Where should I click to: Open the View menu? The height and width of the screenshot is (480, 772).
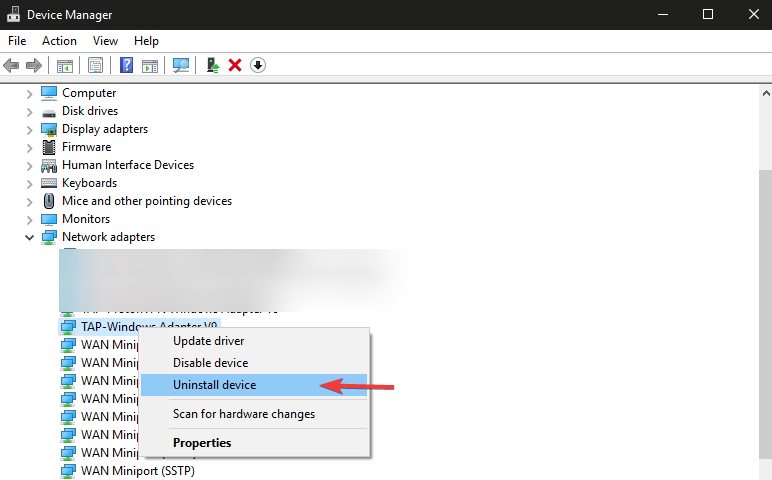pyautogui.click(x=105, y=41)
